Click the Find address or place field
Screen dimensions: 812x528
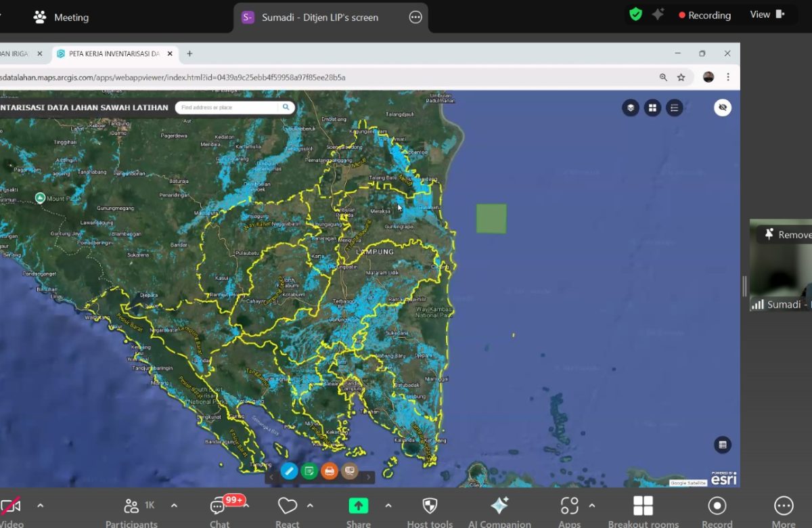228,108
